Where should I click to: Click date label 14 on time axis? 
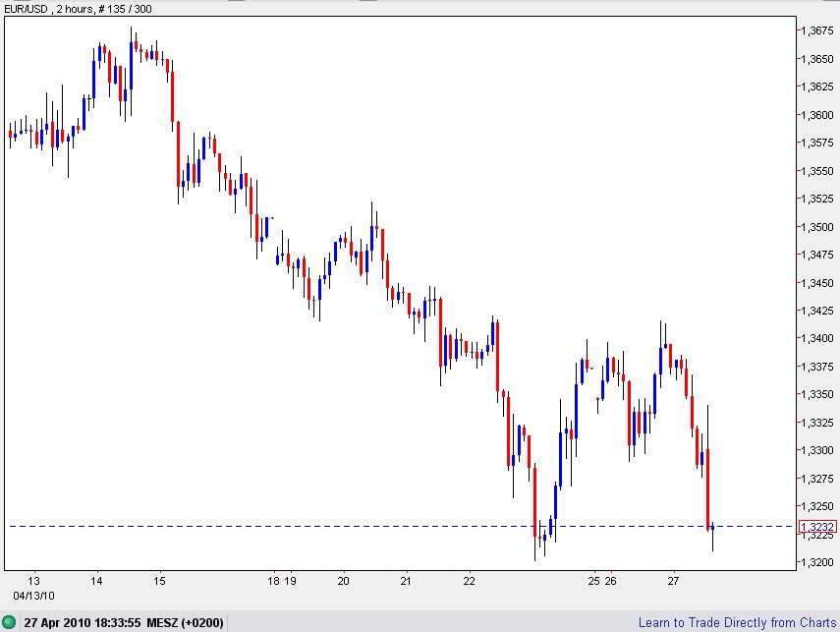[96, 581]
